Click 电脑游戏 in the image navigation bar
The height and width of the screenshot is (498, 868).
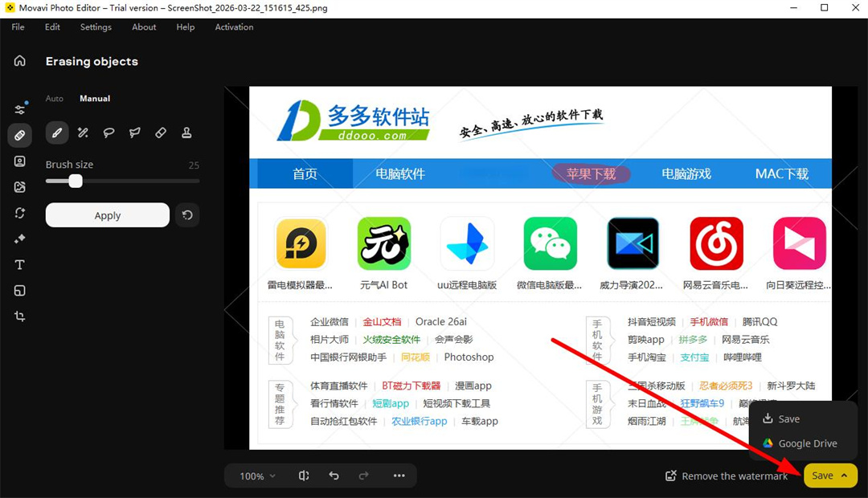coord(686,173)
